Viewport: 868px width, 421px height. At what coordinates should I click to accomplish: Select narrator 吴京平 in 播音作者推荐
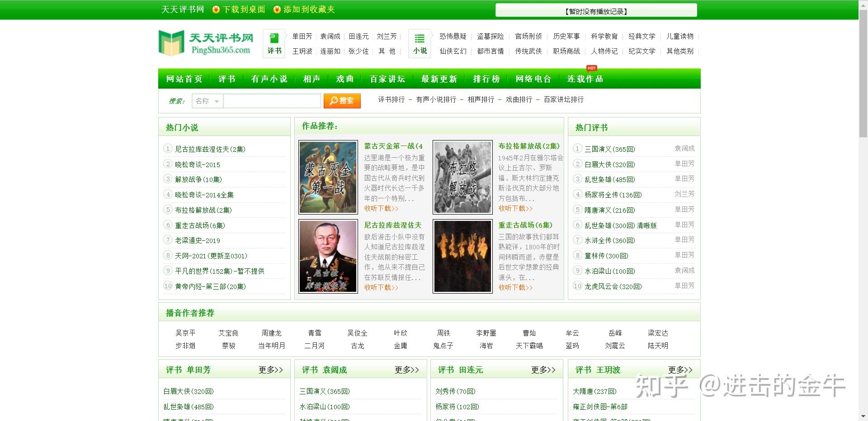click(x=185, y=333)
